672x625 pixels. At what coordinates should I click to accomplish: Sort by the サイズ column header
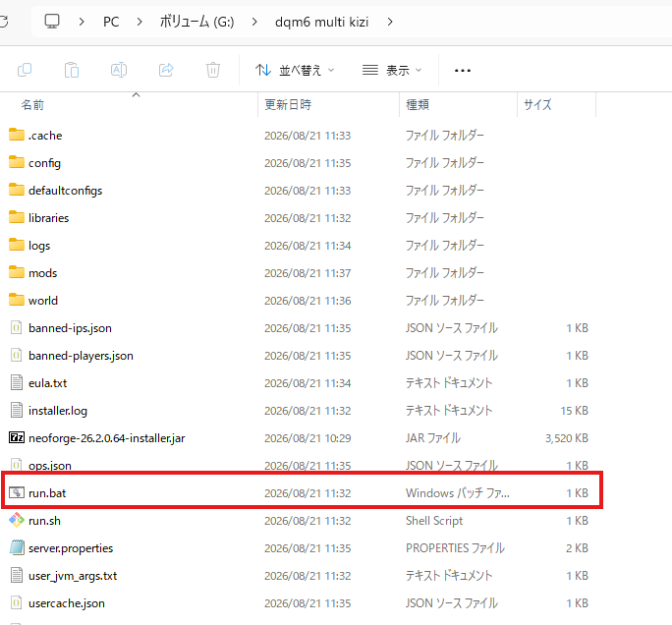click(x=537, y=104)
